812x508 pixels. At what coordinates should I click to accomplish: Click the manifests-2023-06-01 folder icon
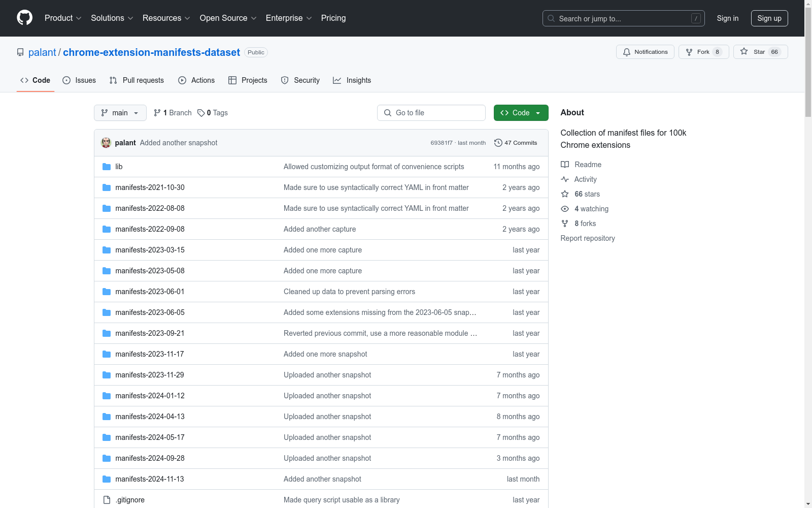pos(107,292)
